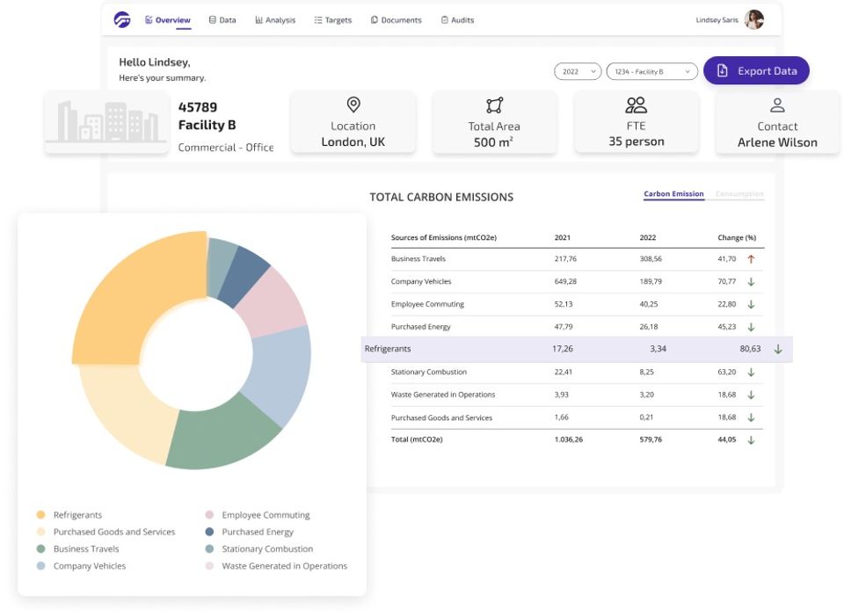Select the Employee Commuting table row label

coord(427,304)
